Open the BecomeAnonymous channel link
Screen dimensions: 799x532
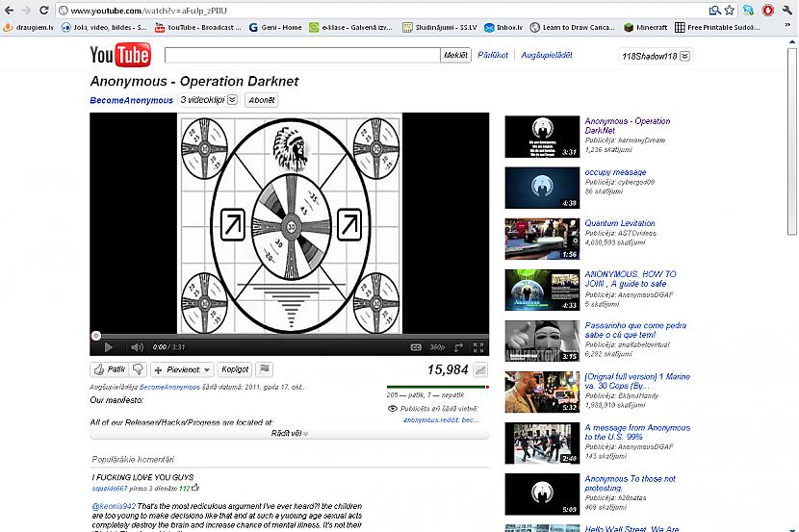132,100
